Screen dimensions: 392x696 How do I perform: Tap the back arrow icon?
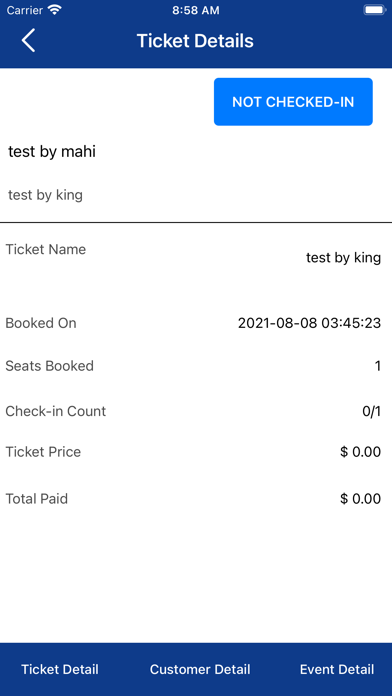(x=28, y=40)
